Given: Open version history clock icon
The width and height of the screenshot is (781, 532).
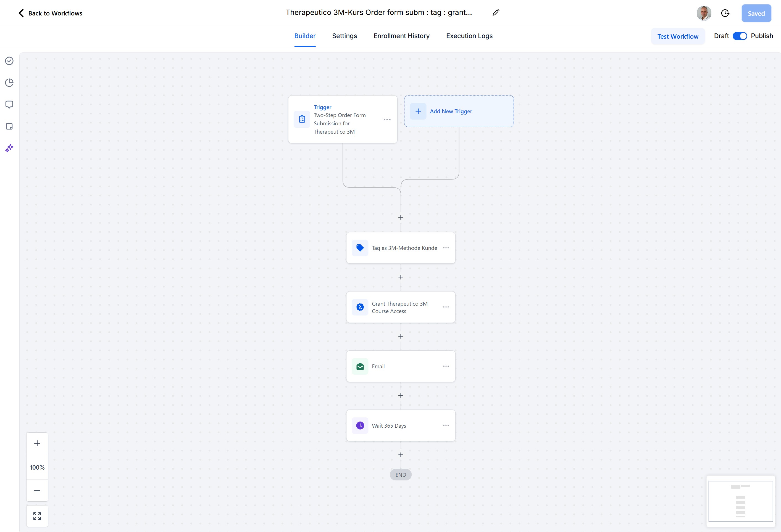Looking at the screenshot, I should [x=725, y=14].
